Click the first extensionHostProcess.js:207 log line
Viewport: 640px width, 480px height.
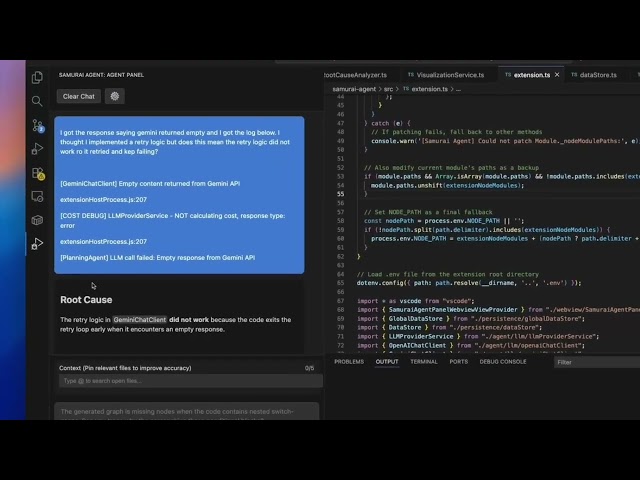click(103, 200)
